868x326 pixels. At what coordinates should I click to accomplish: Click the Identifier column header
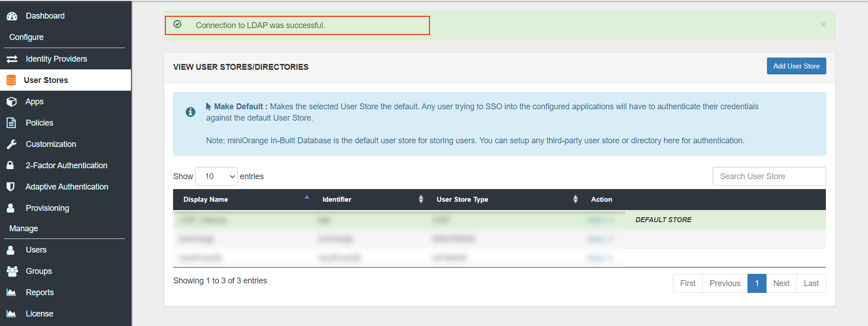point(337,199)
